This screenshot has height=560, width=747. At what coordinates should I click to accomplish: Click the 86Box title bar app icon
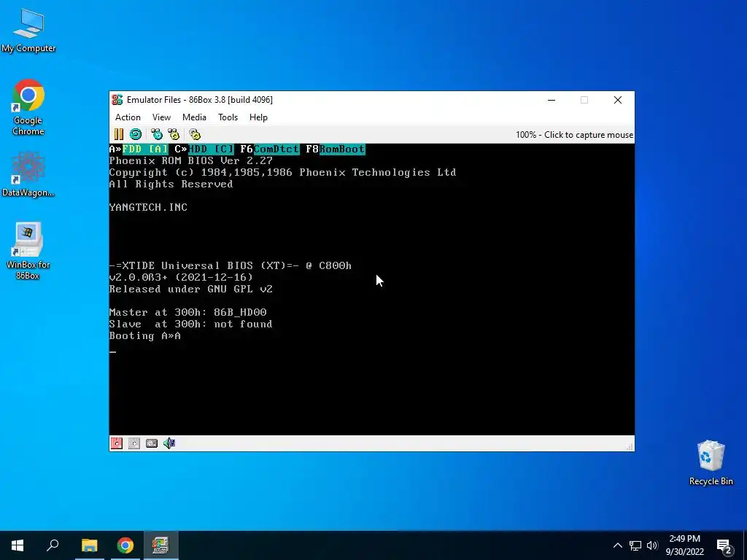coord(117,99)
